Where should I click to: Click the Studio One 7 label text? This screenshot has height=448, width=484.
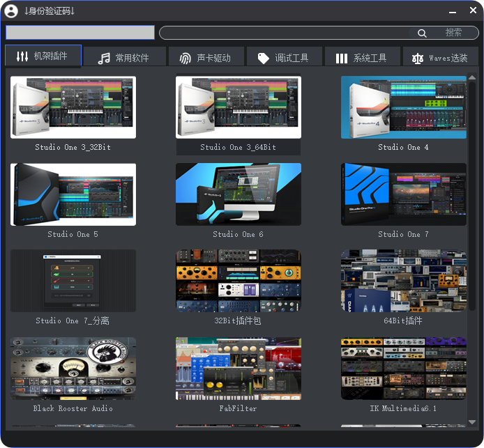[403, 234]
